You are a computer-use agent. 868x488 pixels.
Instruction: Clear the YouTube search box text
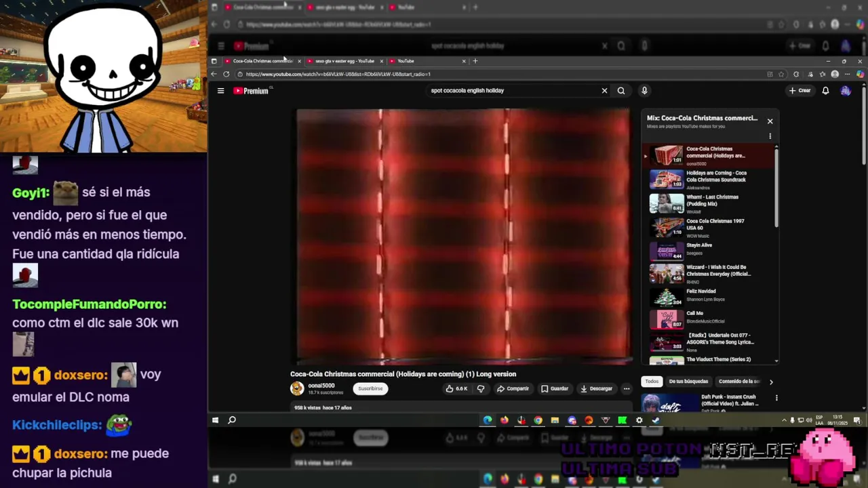click(x=604, y=91)
